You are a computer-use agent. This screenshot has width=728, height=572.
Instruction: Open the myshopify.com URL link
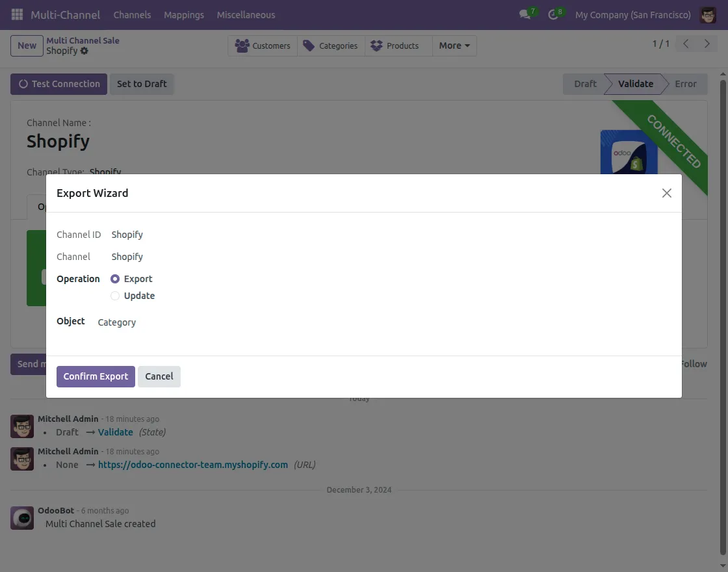(193, 465)
